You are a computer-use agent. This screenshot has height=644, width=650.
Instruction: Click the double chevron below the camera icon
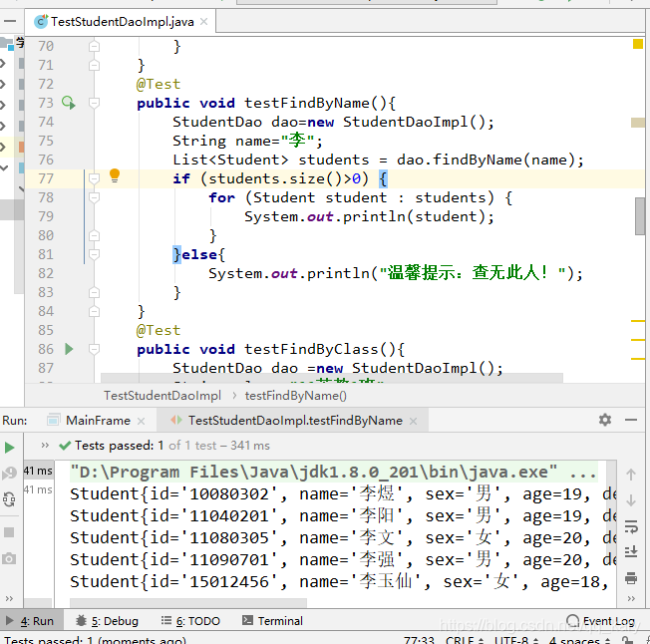tap(9, 598)
